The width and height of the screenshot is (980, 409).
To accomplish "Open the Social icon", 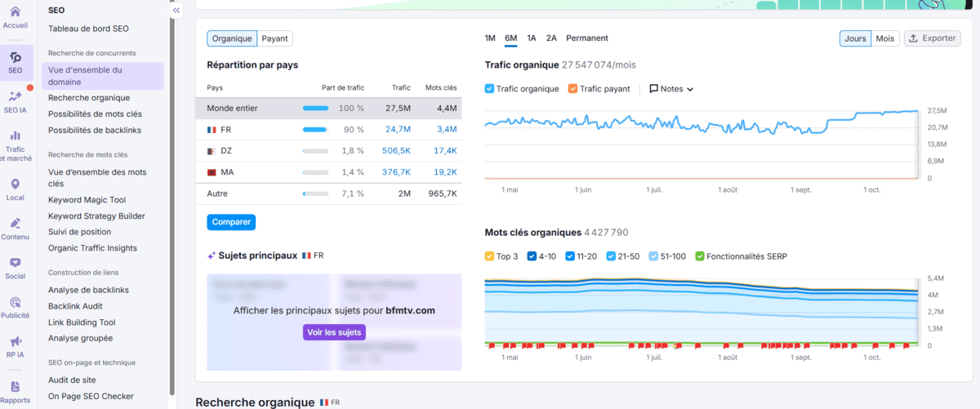I will [16, 263].
